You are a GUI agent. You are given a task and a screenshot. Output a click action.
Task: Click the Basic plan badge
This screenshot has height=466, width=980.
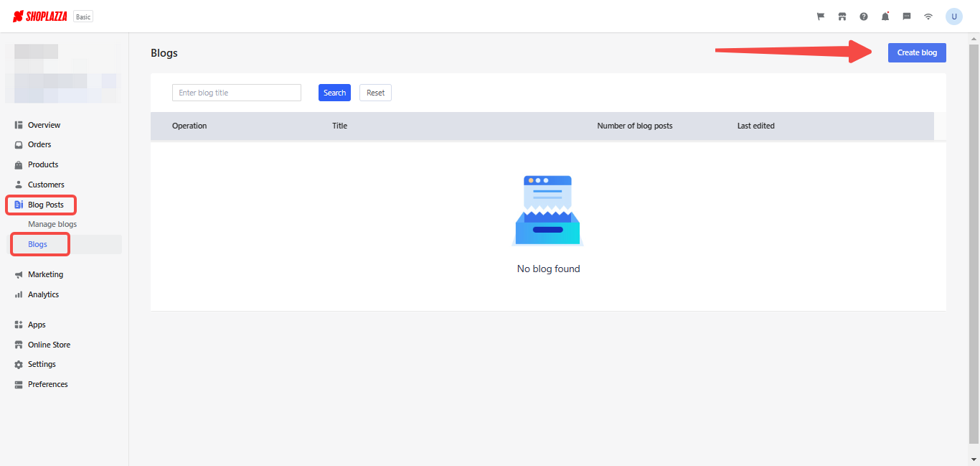coord(83,17)
